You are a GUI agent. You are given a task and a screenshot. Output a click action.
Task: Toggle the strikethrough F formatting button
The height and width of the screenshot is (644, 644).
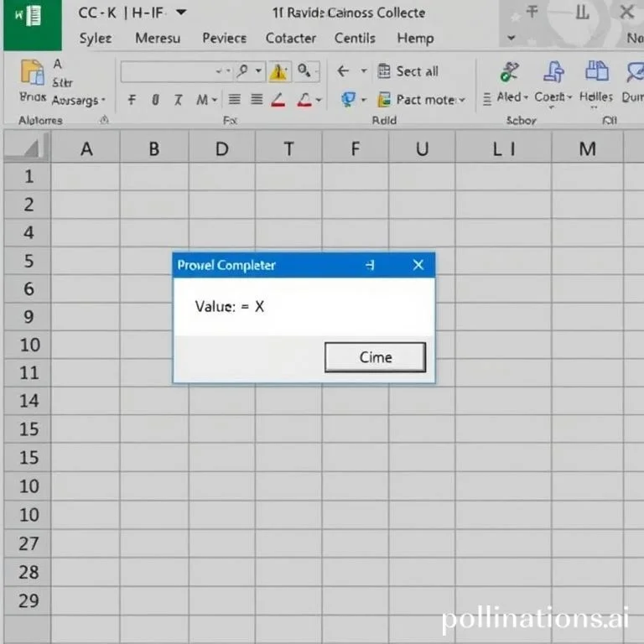132,100
